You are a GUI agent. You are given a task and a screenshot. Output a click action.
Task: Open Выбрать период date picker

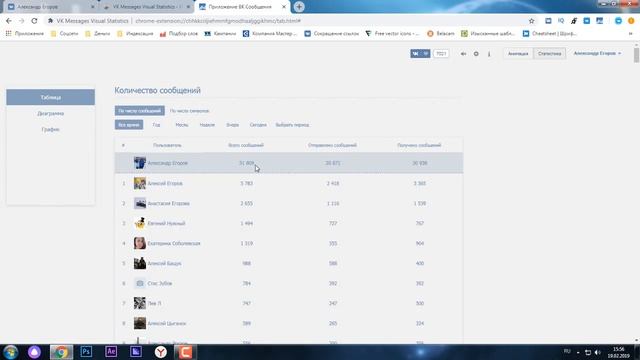click(292, 125)
